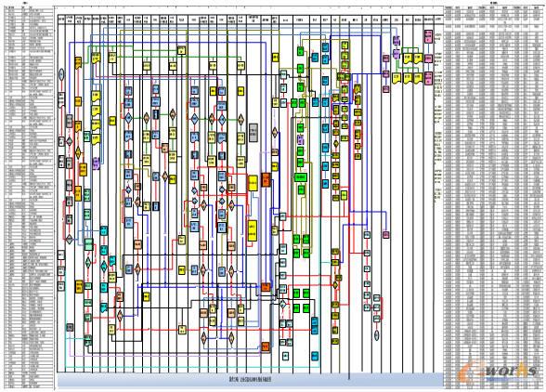Select the tall yellow box below the large yellow box
Image resolution: width=546 pixels, height=392 pixels.
pos(253,230)
